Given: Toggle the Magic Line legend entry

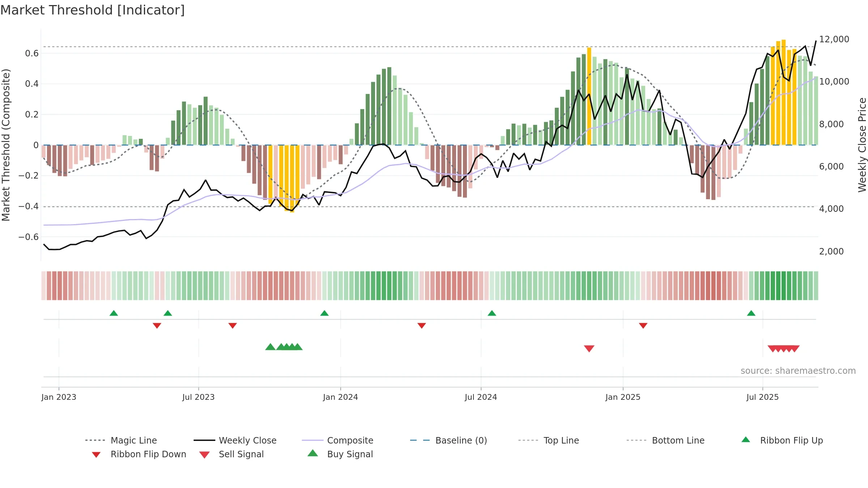Looking at the screenshot, I should [x=121, y=440].
